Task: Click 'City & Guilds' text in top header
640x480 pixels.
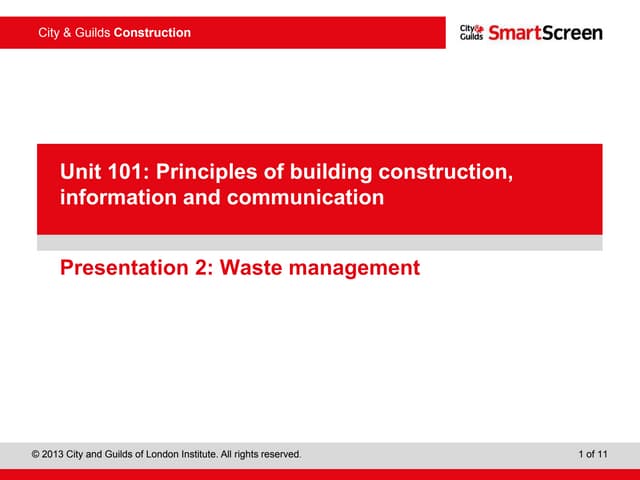Action: coord(75,33)
